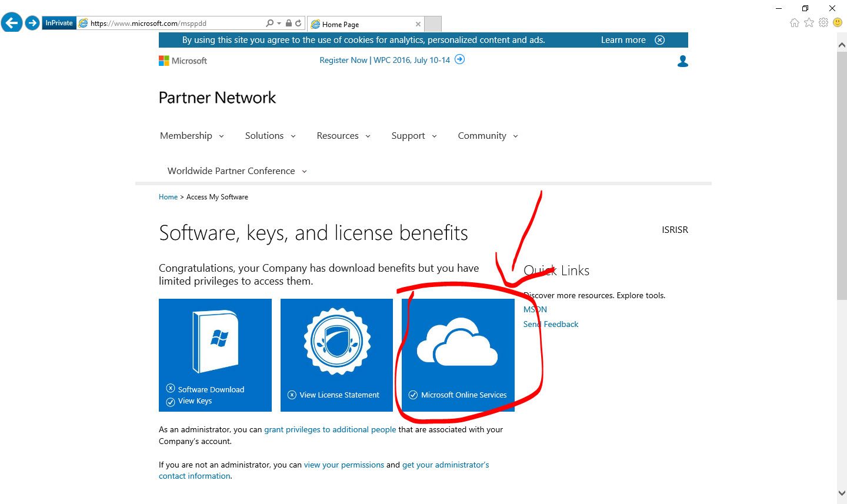Click Learn more in the cookie banner
This screenshot has width=847, height=504.
click(x=623, y=40)
